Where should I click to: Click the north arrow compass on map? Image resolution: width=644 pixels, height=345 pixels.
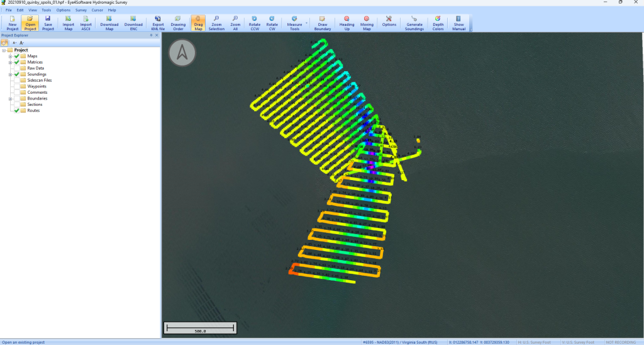click(x=182, y=53)
